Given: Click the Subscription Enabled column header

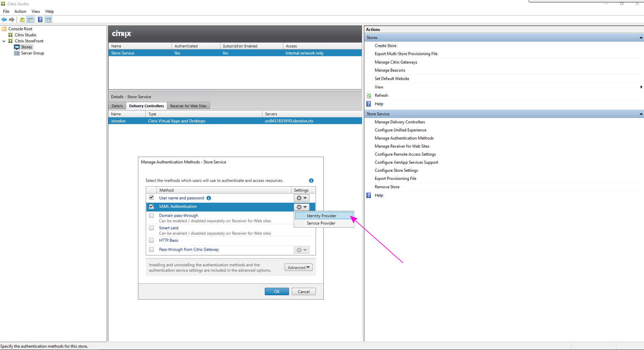Looking at the screenshot, I should (251, 46).
